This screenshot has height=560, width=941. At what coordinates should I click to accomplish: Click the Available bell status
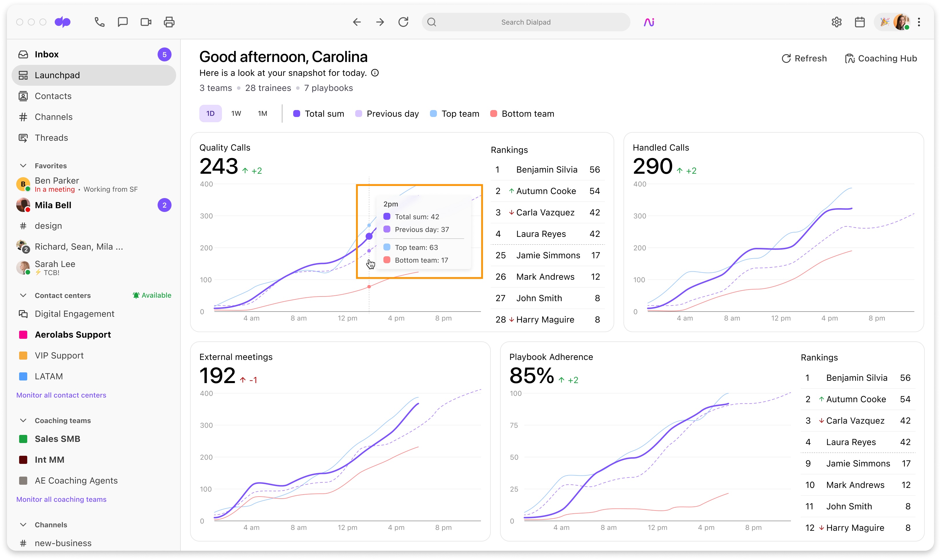pos(152,295)
